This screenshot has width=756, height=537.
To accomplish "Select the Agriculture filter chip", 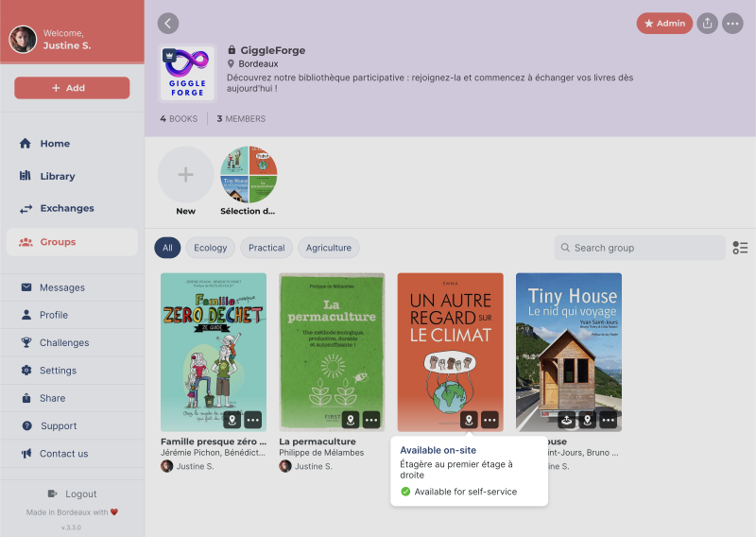I will 328,248.
